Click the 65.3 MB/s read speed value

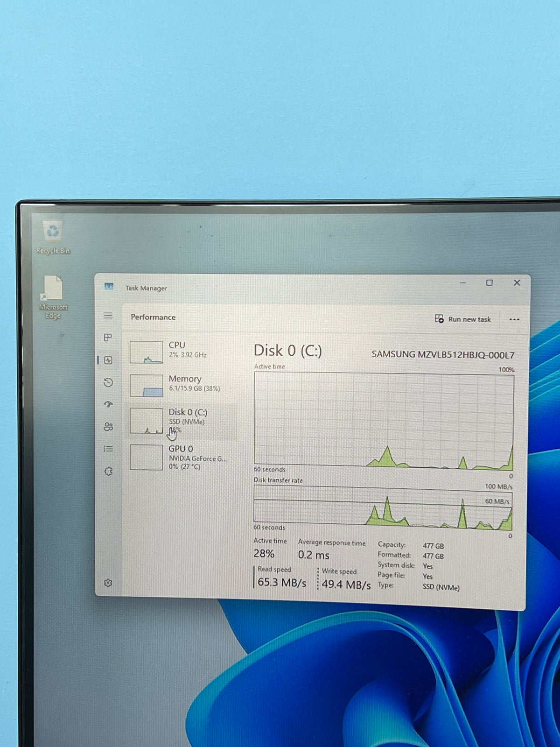click(x=282, y=583)
